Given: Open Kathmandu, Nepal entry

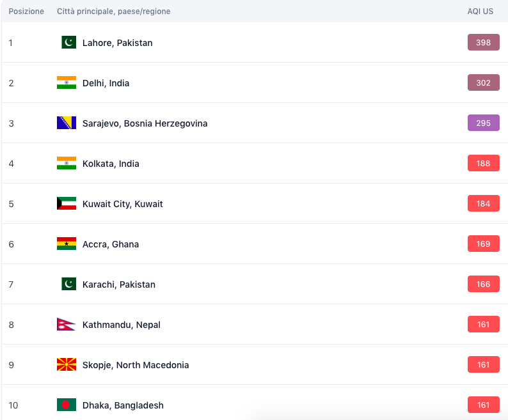Looking at the screenshot, I should [122, 325].
